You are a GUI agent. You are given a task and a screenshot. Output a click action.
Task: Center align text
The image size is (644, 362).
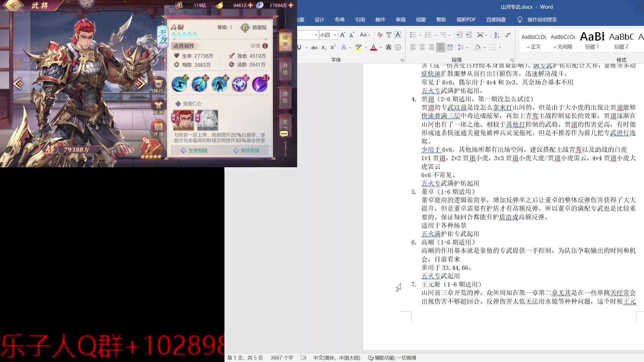pos(422,48)
